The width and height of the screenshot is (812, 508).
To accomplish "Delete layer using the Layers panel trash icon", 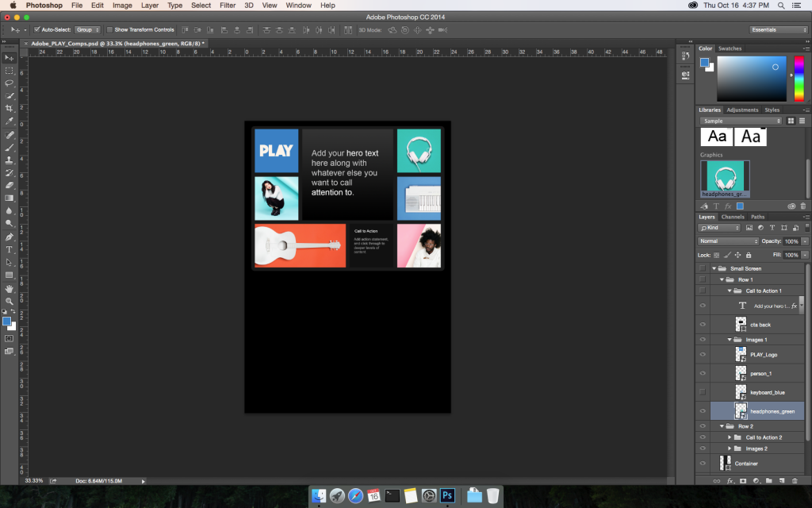I will point(795,480).
